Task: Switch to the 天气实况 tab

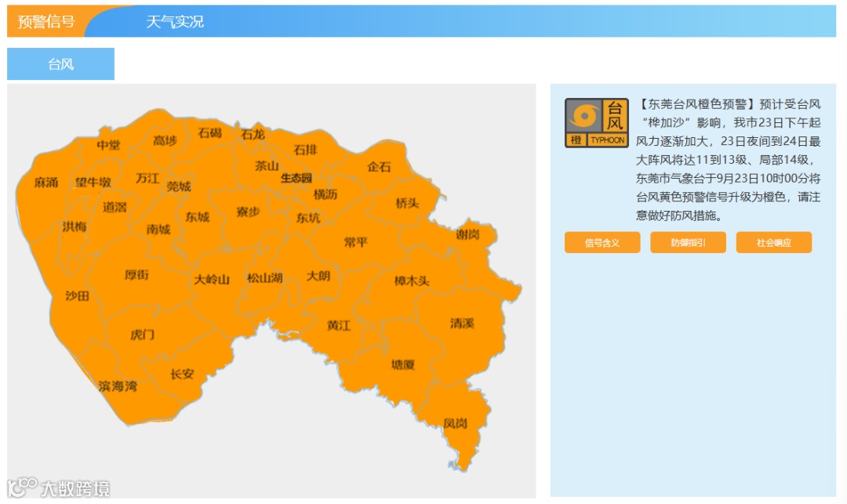Action: (174, 22)
